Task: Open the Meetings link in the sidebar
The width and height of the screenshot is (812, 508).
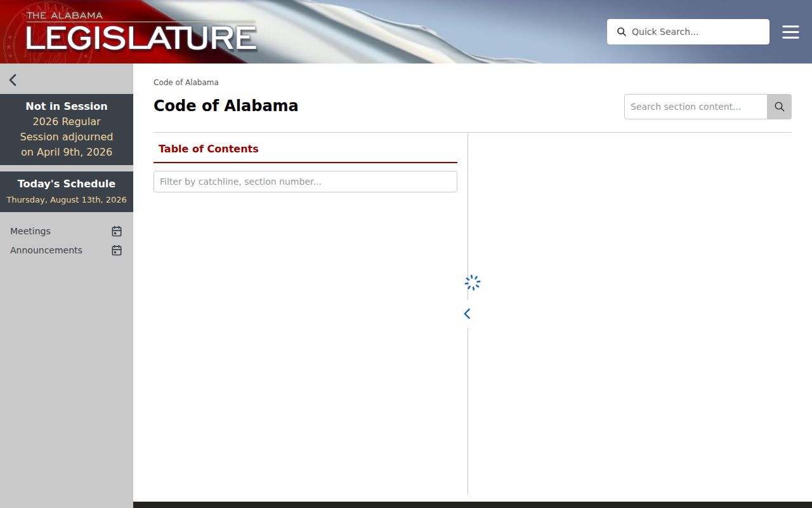Action: coord(30,231)
